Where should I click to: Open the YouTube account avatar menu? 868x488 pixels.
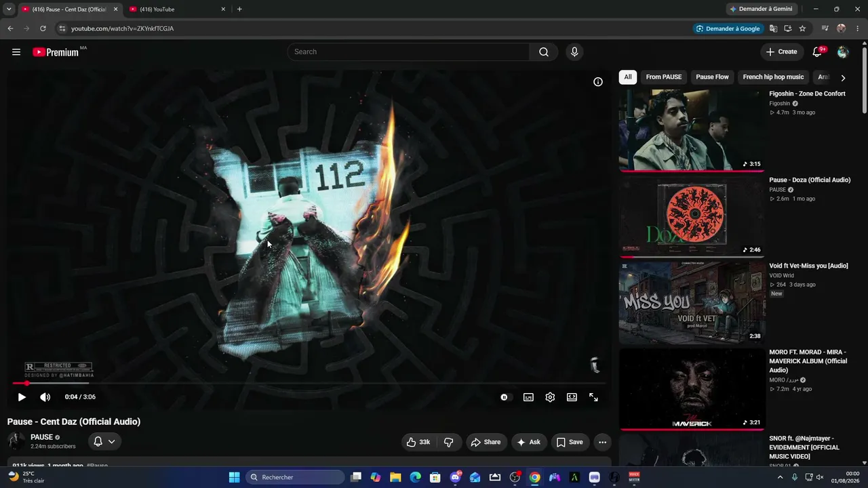coord(843,52)
